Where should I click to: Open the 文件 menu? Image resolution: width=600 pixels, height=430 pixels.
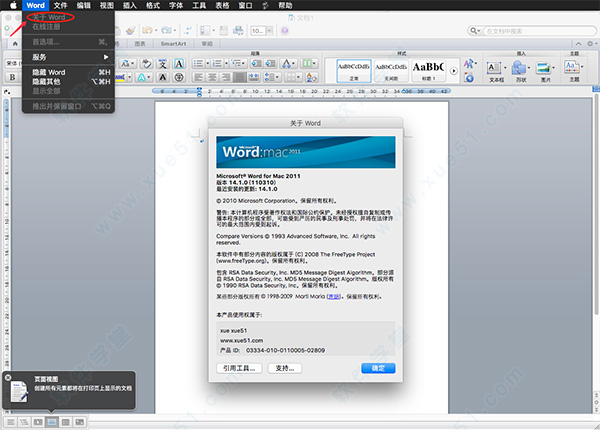click(x=60, y=5)
